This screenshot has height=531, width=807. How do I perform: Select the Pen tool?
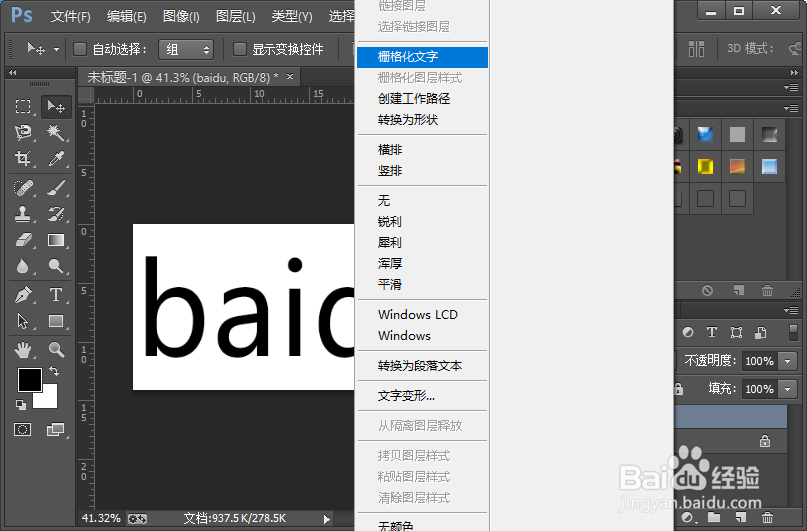(23, 295)
